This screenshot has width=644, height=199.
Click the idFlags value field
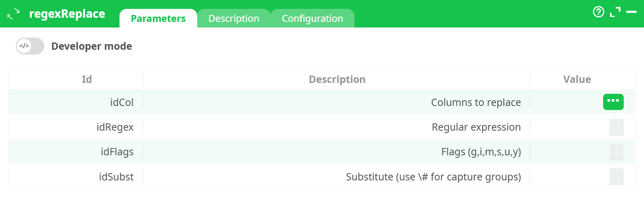(x=616, y=152)
